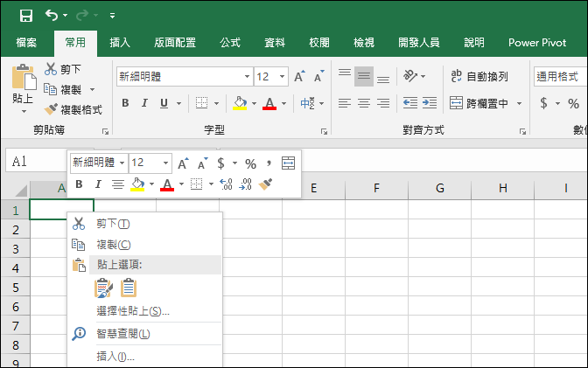588x368 pixels.
Task: Align text left in ribbon
Action: [345, 102]
